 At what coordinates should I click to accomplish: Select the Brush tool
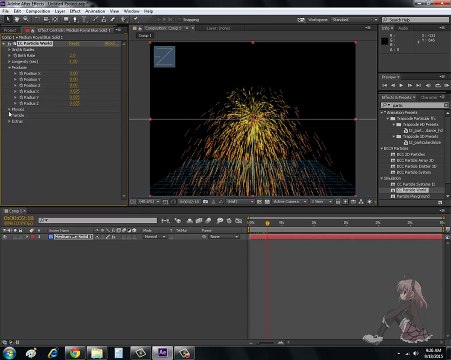pos(95,20)
